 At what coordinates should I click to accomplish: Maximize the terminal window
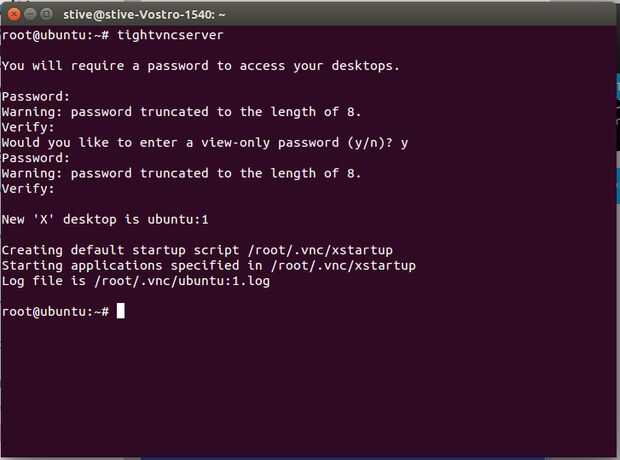coord(46,15)
